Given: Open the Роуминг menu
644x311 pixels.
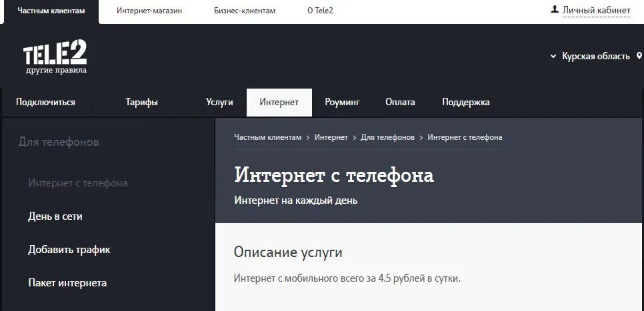Looking at the screenshot, I should (x=342, y=102).
